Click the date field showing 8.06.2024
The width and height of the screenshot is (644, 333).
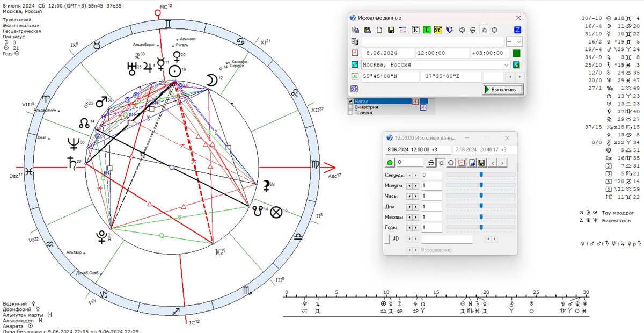[x=388, y=53]
